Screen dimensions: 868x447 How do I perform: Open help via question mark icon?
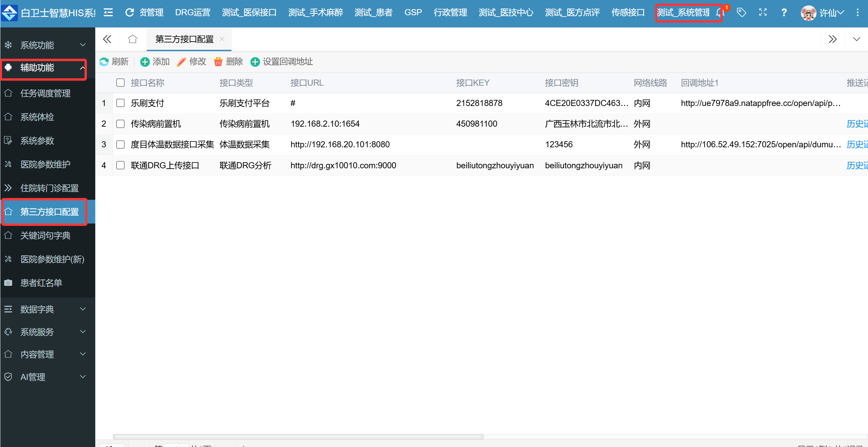point(784,13)
